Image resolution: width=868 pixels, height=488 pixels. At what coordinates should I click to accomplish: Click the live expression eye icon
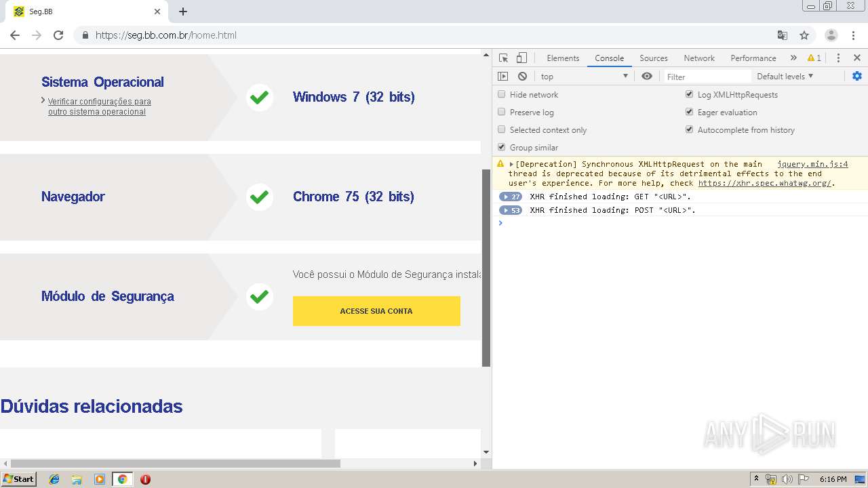pos(647,77)
